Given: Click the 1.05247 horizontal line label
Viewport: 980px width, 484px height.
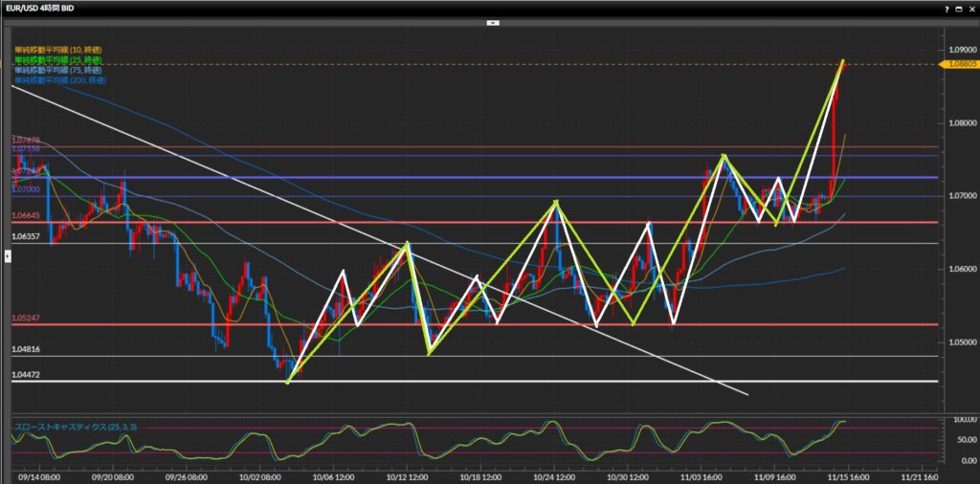Looking at the screenshot, I should 26,319.
